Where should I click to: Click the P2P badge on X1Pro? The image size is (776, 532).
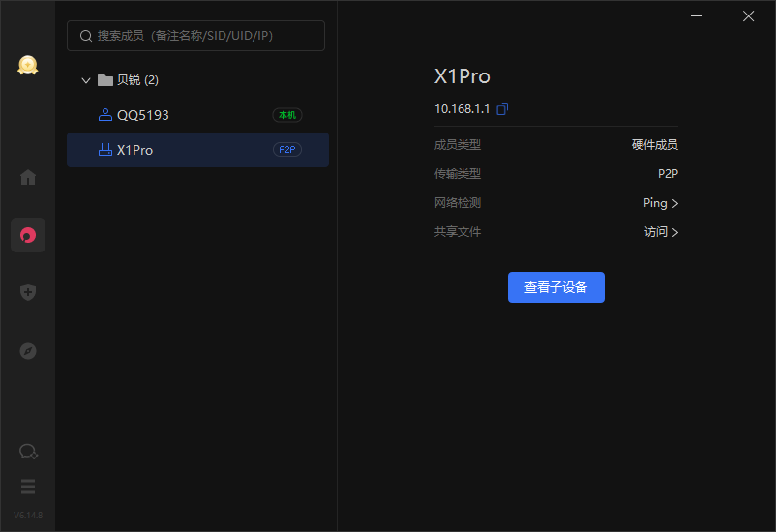[287, 150]
